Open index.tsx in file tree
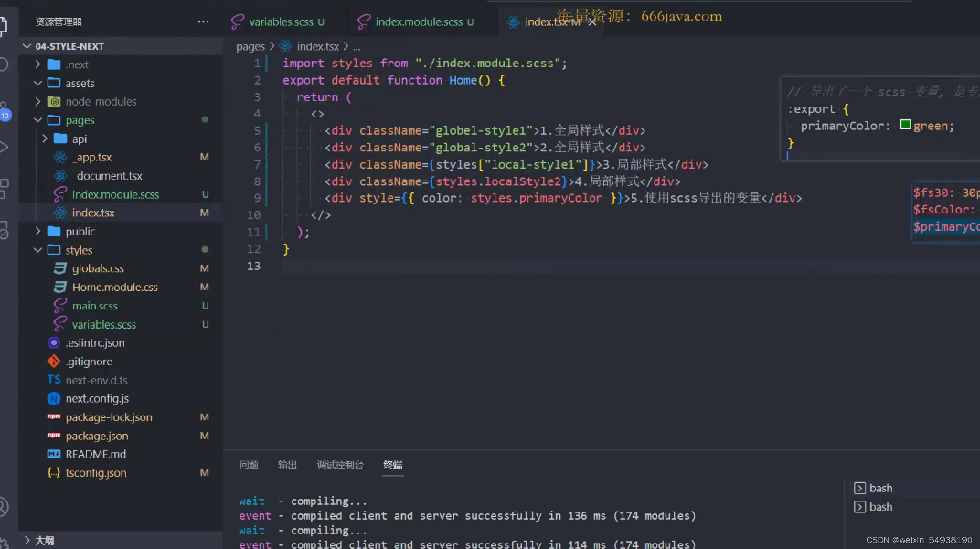The width and height of the screenshot is (980, 549). 121,213
